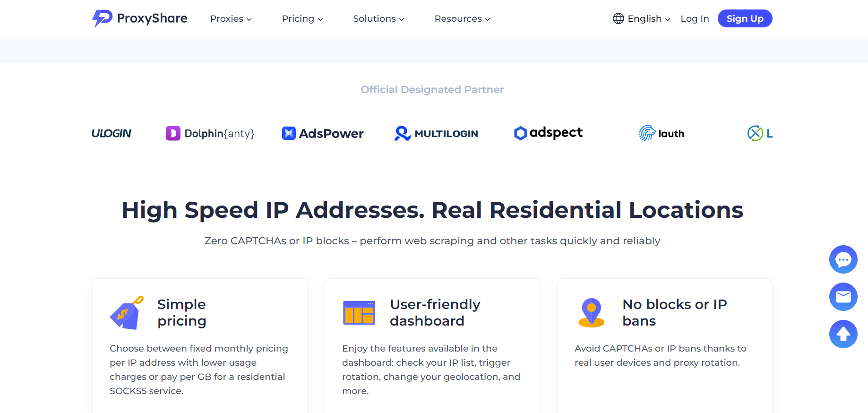Click the globe language icon
Viewport: 868px width, 413px height.
point(618,18)
